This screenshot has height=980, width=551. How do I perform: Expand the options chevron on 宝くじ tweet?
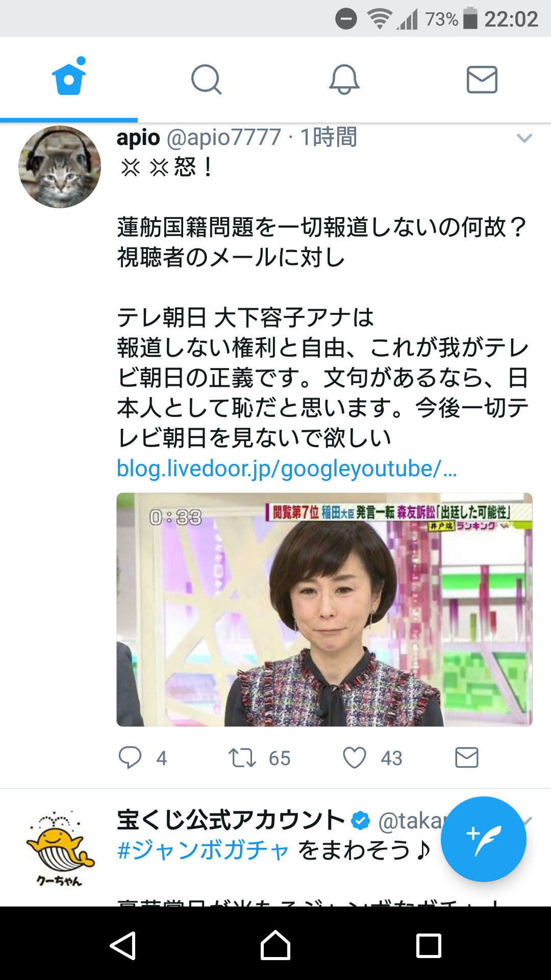point(528,820)
